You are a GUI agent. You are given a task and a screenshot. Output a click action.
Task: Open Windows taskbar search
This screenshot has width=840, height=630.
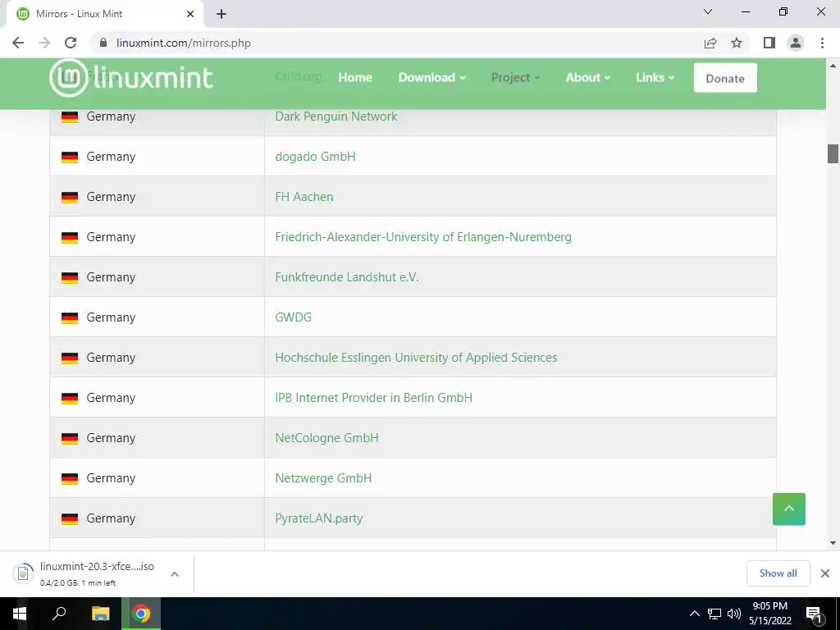pyautogui.click(x=59, y=614)
